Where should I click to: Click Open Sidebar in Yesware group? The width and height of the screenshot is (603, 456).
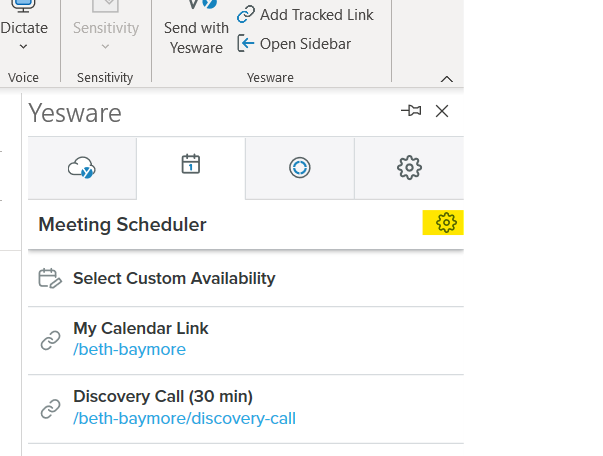point(294,43)
